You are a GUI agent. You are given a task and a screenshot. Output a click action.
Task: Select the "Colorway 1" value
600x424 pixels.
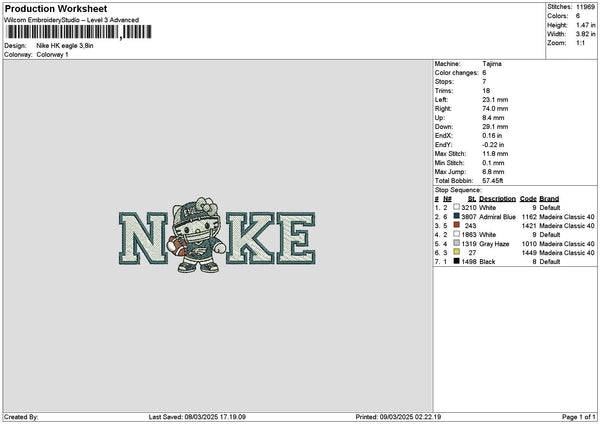(x=52, y=55)
